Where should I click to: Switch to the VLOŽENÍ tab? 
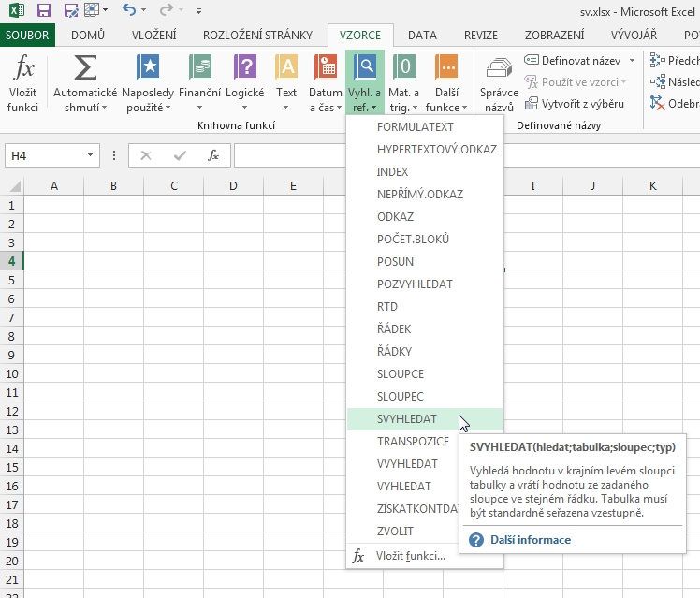tap(154, 35)
